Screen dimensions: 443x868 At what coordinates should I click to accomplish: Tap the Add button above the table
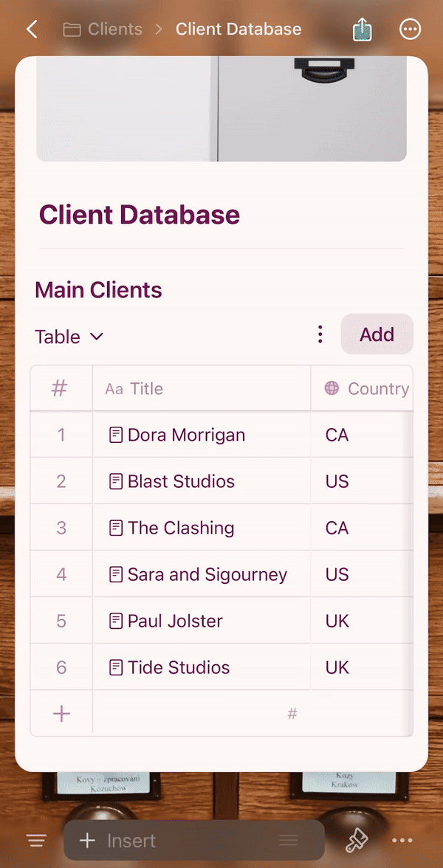click(377, 334)
